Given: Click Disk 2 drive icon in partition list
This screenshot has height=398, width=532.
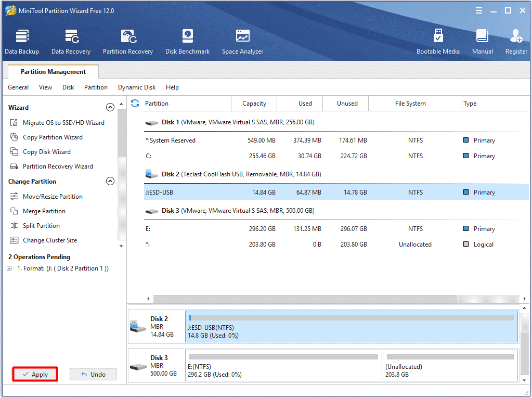Looking at the screenshot, I should [152, 174].
